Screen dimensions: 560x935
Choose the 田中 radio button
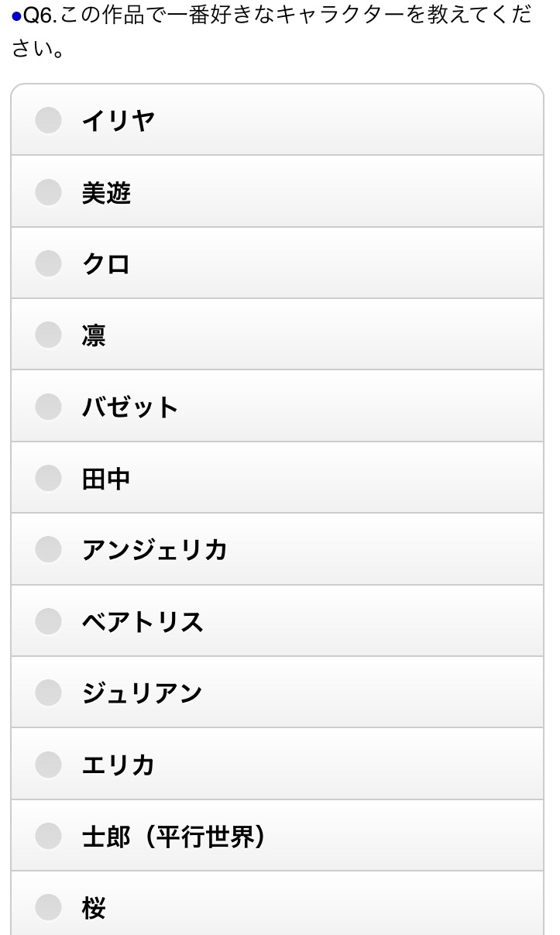[48, 478]
